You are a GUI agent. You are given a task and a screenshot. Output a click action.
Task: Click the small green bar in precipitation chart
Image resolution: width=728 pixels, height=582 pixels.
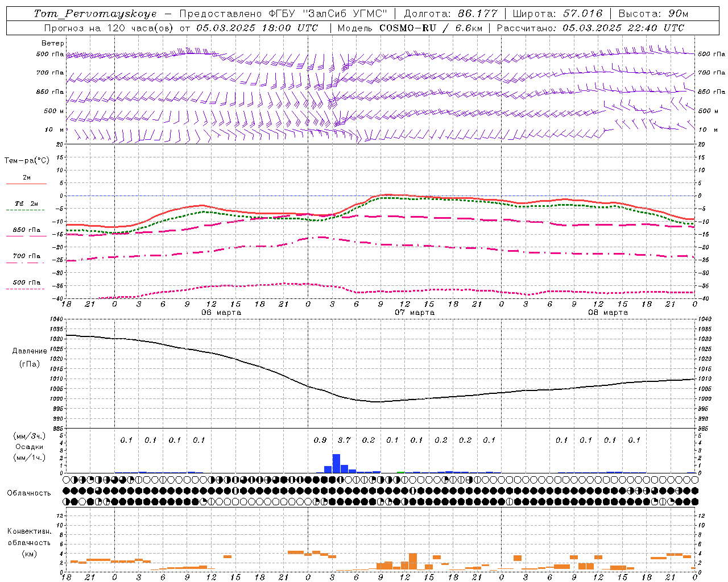[x=401, y=472]
